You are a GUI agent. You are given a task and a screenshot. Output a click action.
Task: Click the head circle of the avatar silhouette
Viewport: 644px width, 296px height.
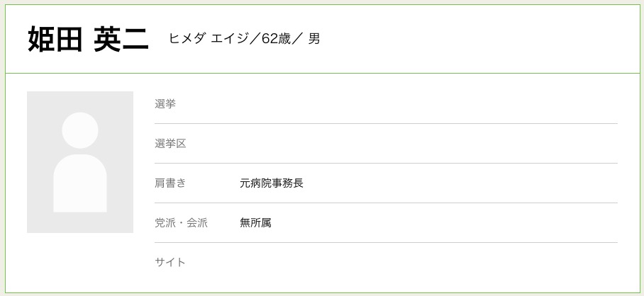(x=80, y=130)
